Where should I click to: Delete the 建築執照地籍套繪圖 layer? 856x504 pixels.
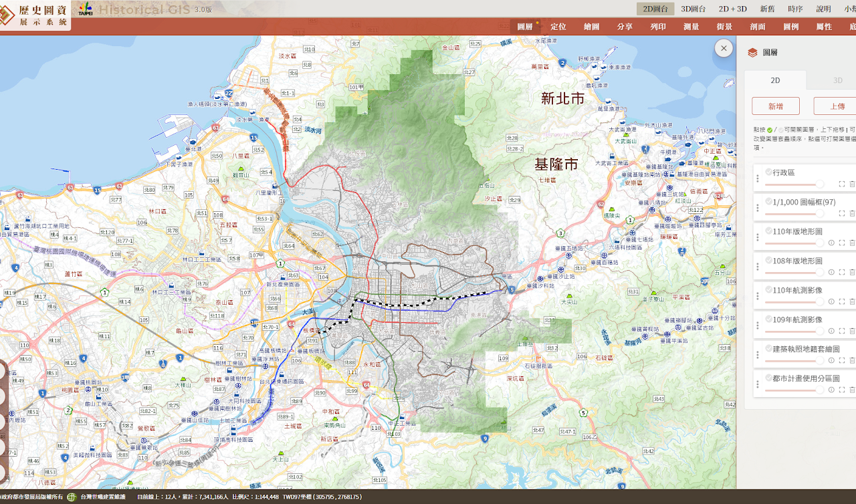pos(852,360)
